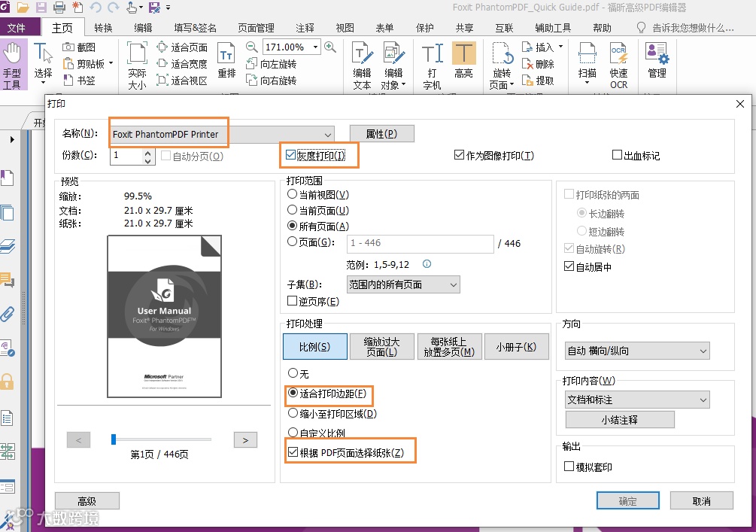Switch to the Protect (保护) tab
This screenshot has width=756, height=532.
[x=425, y=28]
